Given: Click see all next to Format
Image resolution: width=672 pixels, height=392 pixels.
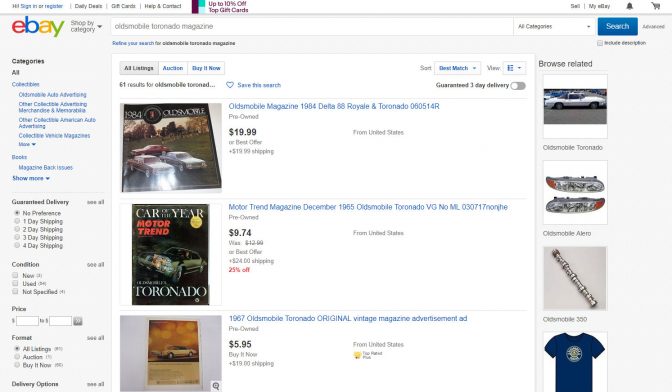Looking at the screenshot, I should click(x=95, y=338).
